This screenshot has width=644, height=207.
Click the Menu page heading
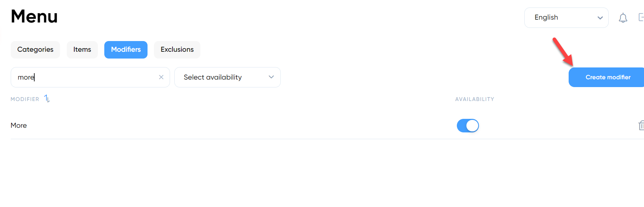click(x=34, y=16)
